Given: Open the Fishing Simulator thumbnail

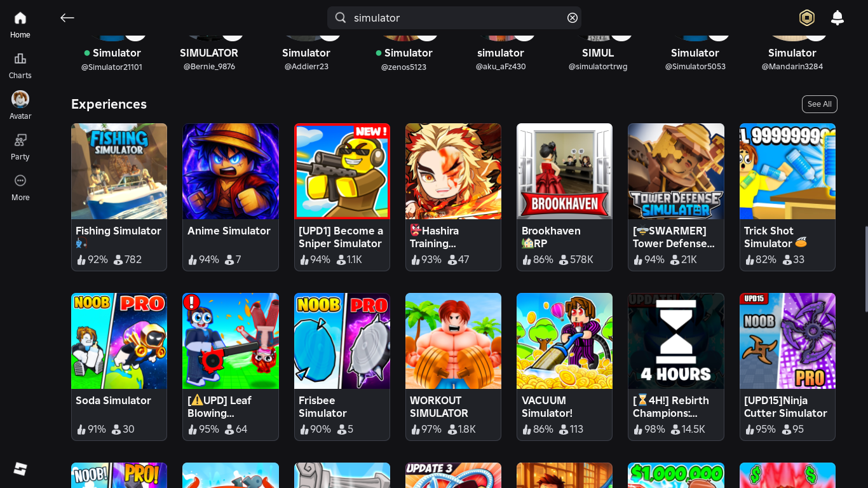Looking at the screenshot, I should pos(119,172).
